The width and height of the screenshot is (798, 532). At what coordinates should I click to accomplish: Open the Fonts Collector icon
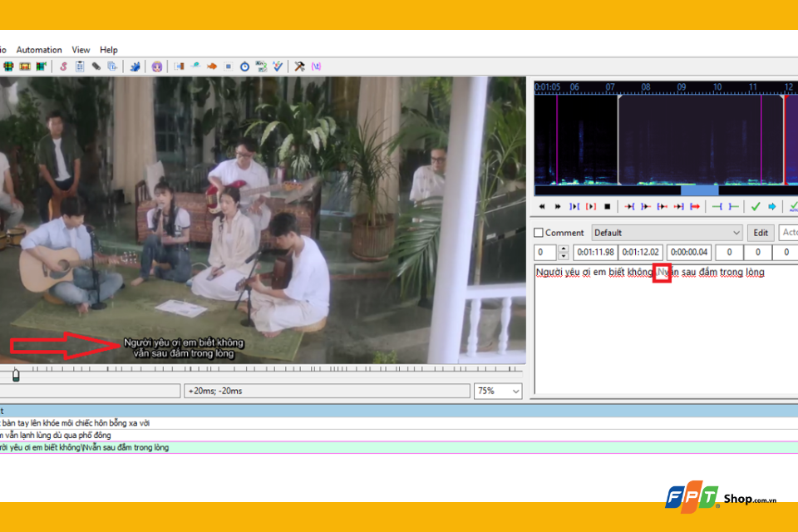112,66
